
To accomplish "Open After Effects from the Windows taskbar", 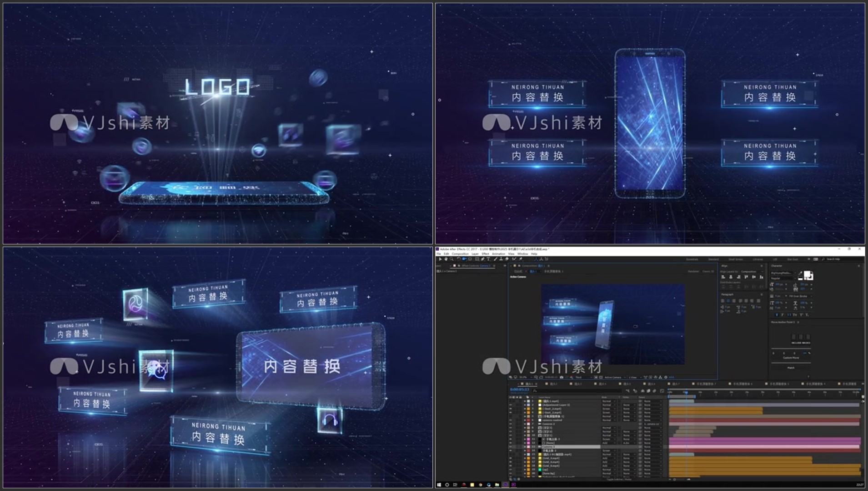I will 505,485.
